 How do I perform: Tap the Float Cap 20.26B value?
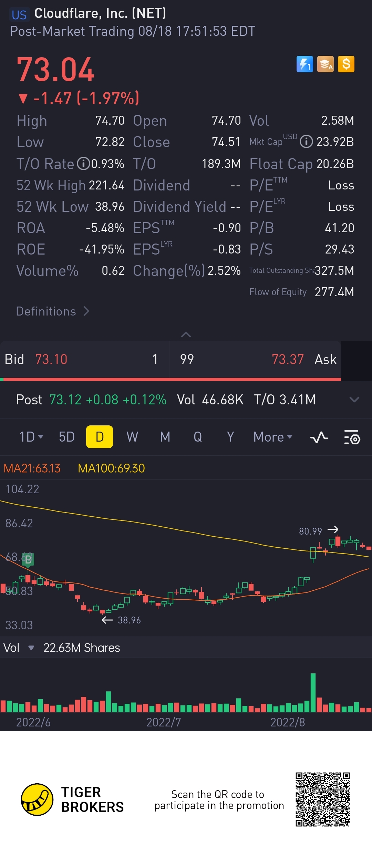click(335, 164)
